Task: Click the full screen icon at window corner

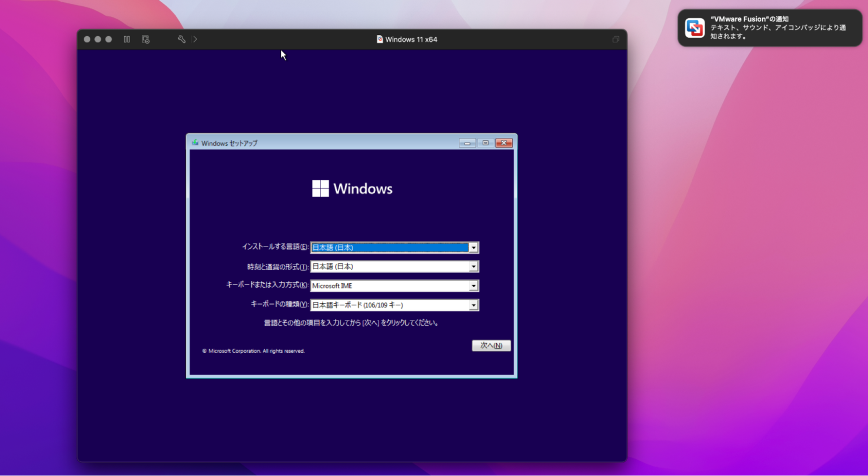Action: (615, 39)
